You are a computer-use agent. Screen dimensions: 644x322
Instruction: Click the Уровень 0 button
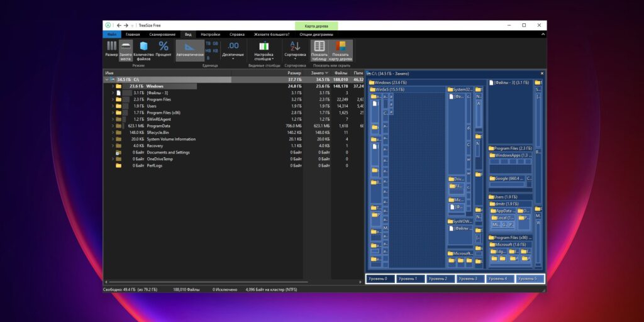(x=380, y=279)
